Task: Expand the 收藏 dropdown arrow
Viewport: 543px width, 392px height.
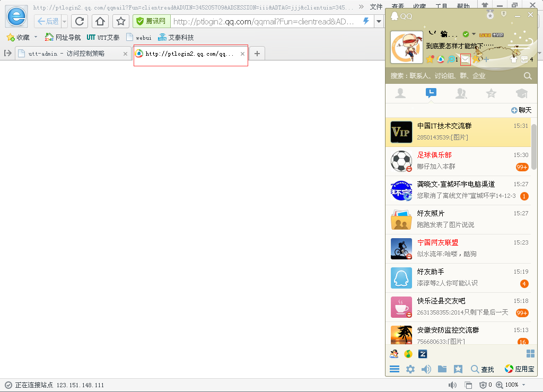Action: [36, 37]
